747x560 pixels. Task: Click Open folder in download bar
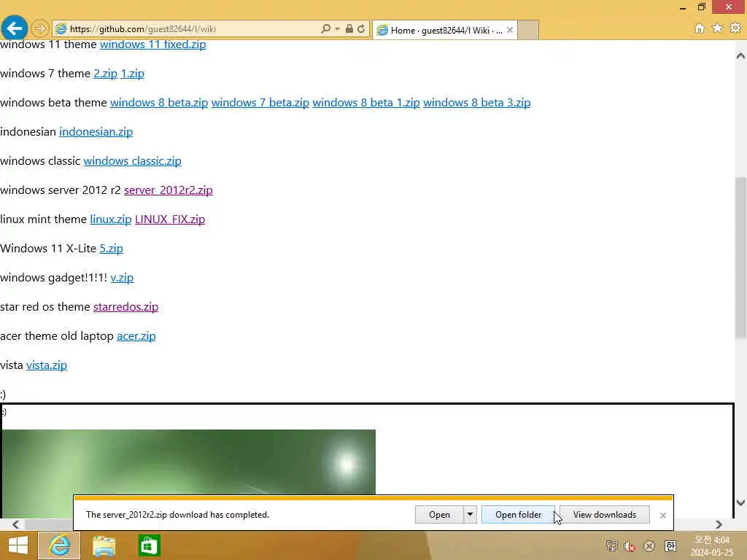tap(519, 514)
